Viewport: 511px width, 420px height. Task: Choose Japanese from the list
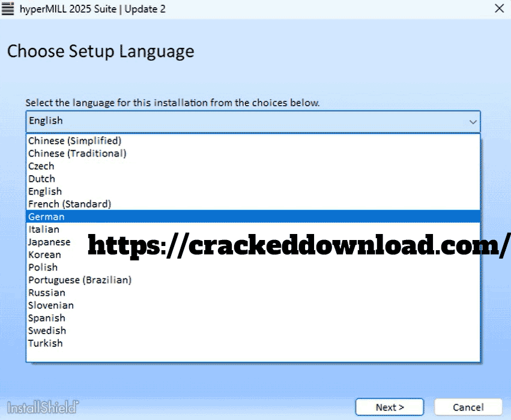pos(253,242)
